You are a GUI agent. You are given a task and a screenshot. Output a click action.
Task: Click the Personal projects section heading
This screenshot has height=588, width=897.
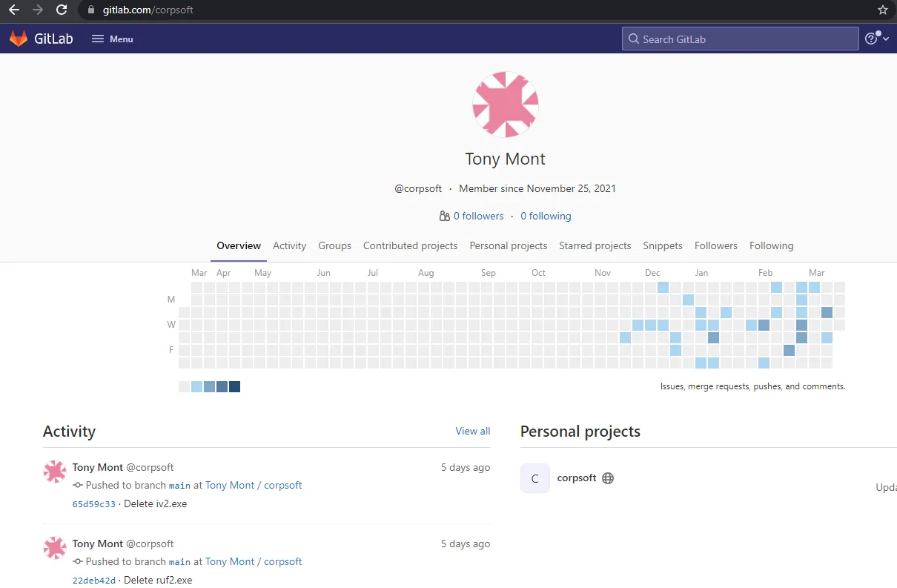coord(580,432)
